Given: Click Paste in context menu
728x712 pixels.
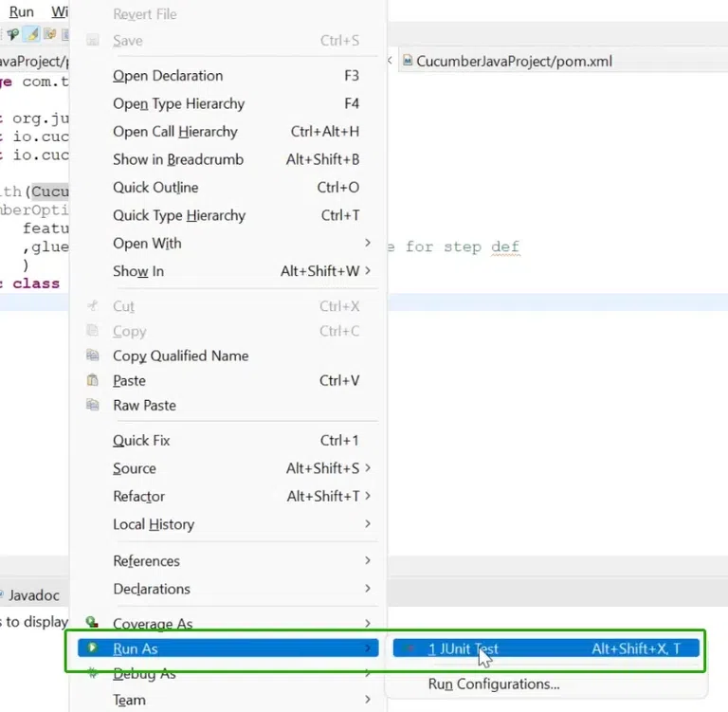Looking at the screenshot, I should pos(227,380).
